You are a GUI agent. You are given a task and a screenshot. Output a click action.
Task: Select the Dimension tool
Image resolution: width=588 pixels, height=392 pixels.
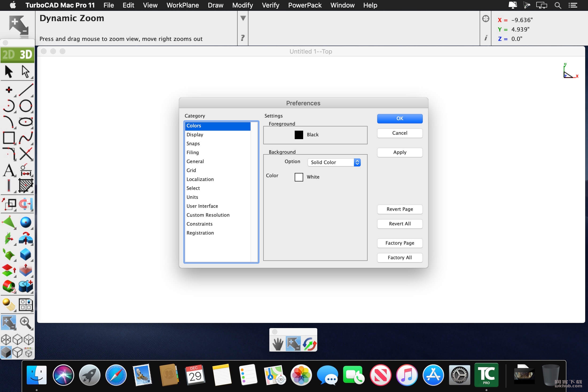tap(26, 170)
